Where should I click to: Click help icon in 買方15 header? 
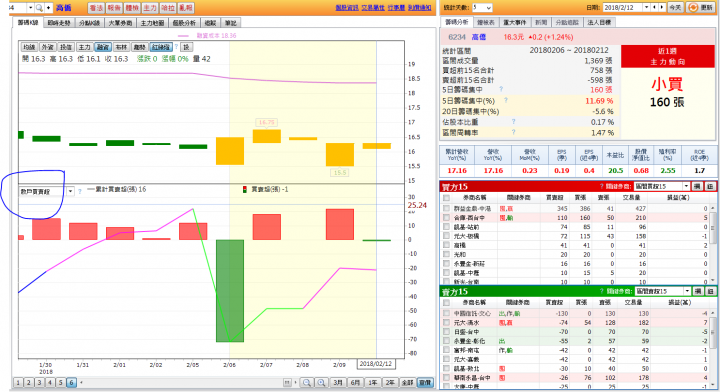601,186
